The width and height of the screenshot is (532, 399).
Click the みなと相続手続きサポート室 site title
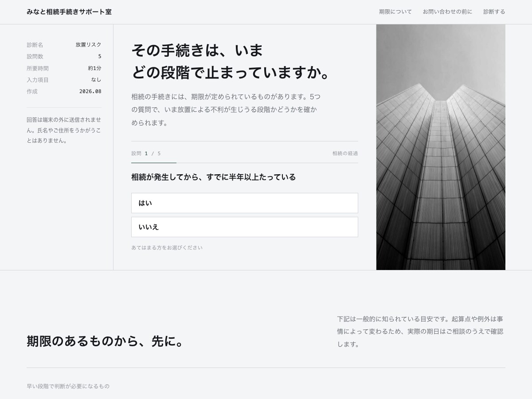[69, 12]
